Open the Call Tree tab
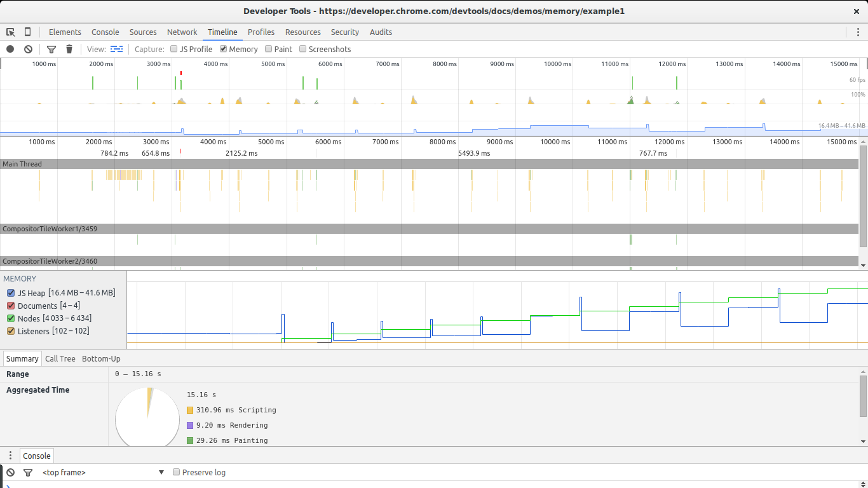 click(x=60, y=359)
